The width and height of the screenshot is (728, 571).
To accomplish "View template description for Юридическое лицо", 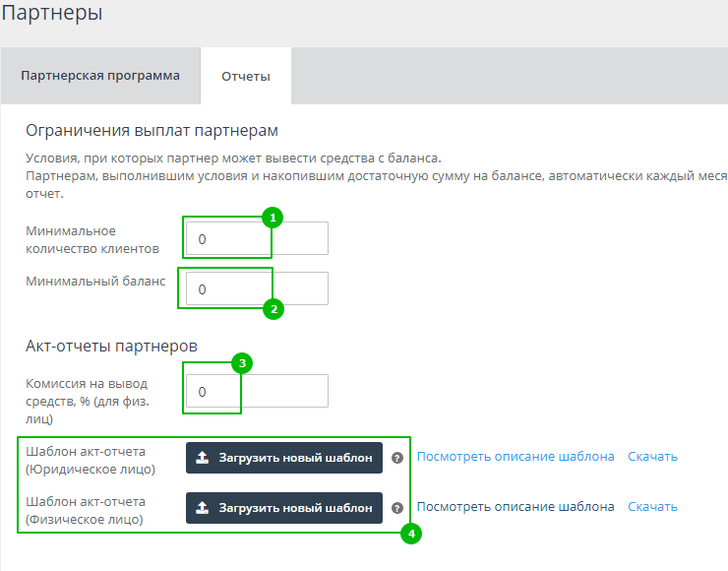I will tap(516, 457).
